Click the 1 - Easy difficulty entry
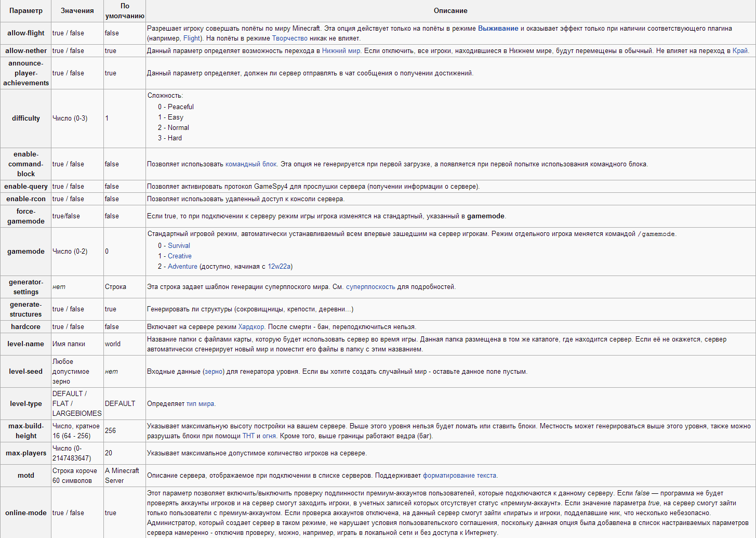Image resolution: width=756 pixels, height=538 pixels. (171, 117)
